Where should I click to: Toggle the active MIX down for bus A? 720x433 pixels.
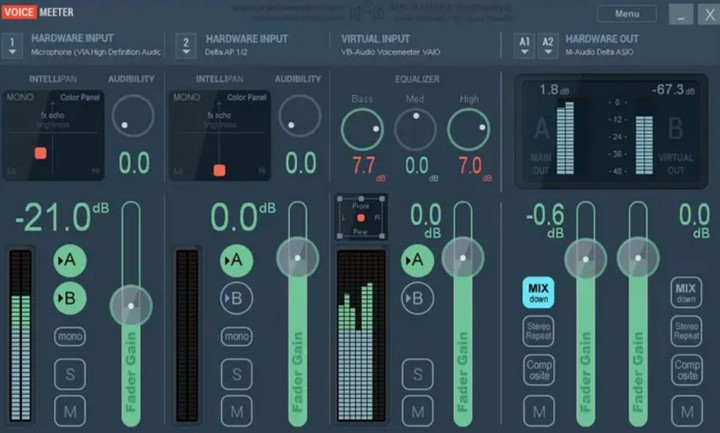click(538, 292)
